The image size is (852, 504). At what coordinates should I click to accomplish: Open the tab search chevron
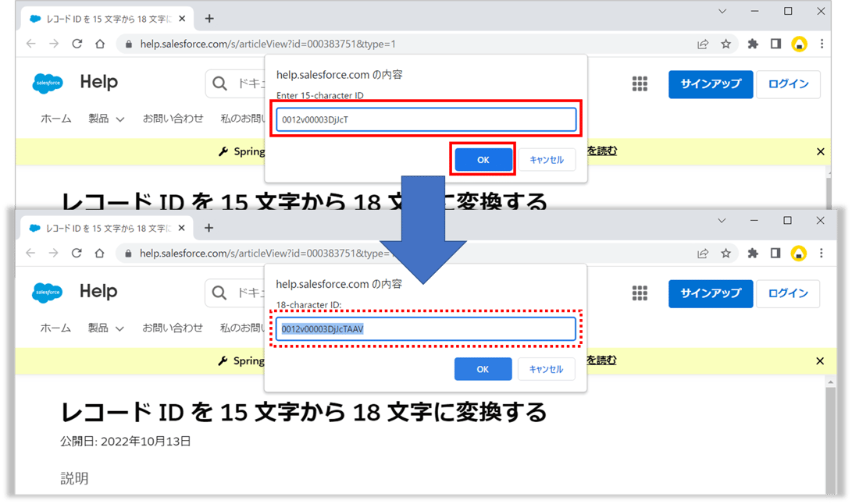tap(722, 12)
